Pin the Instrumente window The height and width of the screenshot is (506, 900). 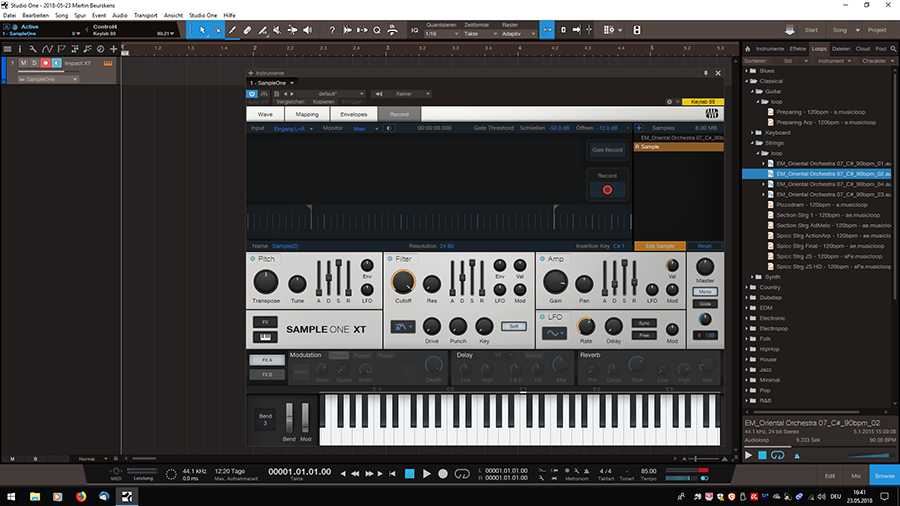[705, 73]
